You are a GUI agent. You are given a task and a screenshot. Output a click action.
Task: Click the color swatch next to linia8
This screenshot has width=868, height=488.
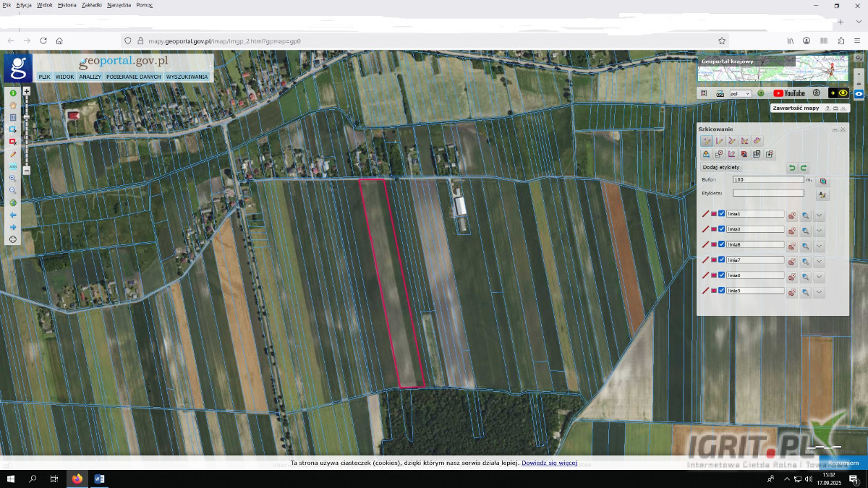click(x=714, y=275)
